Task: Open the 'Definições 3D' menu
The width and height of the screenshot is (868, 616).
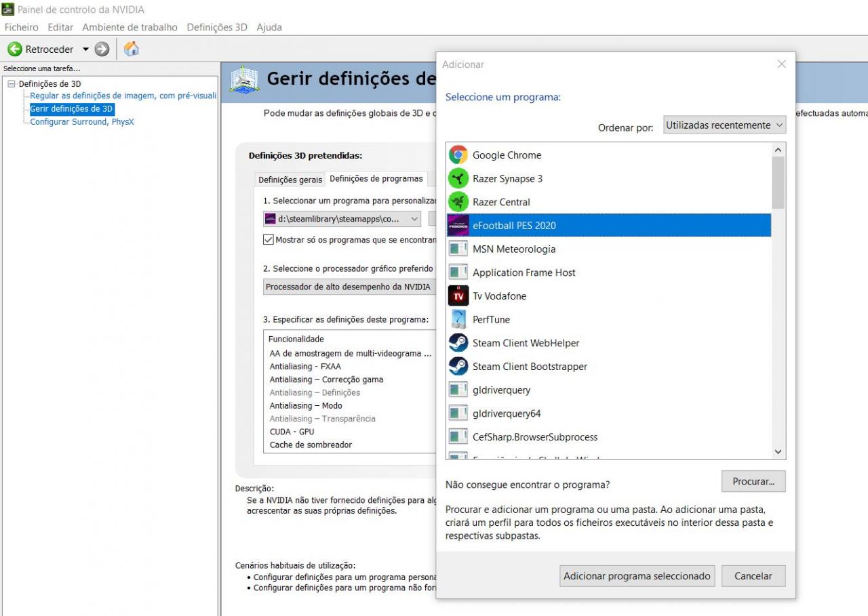Action: pyautogui.click(x=216, y=27)
